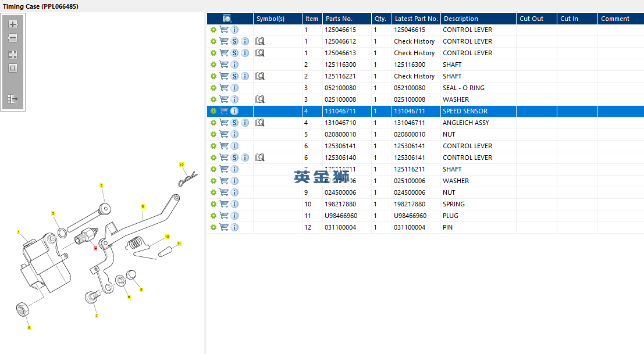Viewport: 644px width, 354px height.
Task: Click the Cut In column header
Action: click(x=577, y=19)
